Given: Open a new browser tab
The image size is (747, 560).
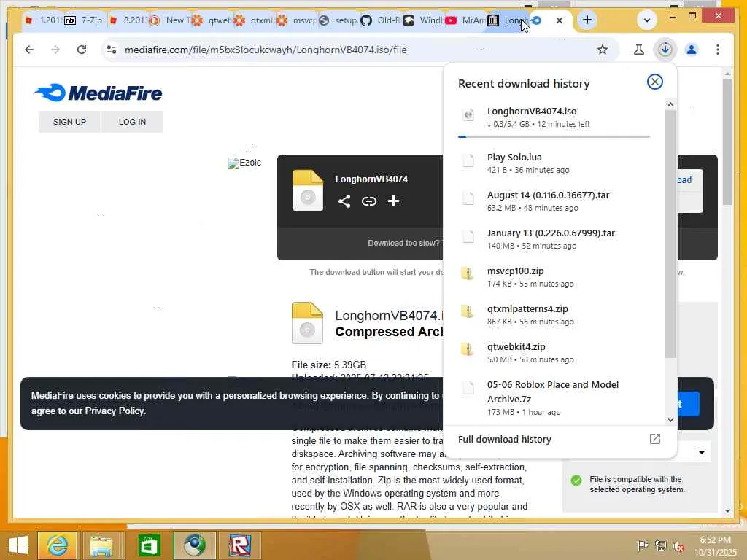Looking at the screenshot, I should pyautogui.click(x=587, y=20).
